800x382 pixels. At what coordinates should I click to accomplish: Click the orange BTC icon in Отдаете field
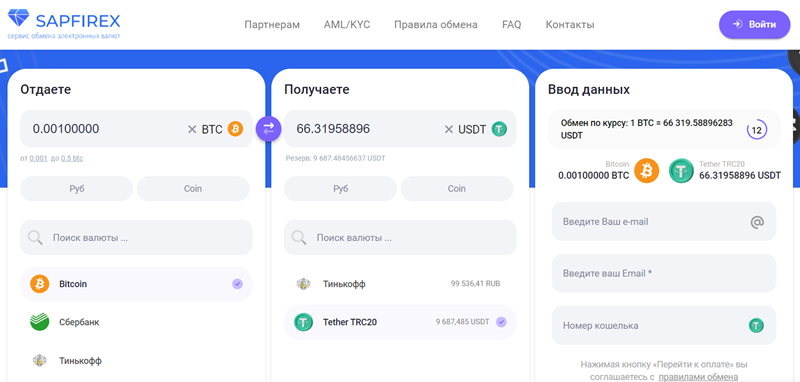coord(235,129)
